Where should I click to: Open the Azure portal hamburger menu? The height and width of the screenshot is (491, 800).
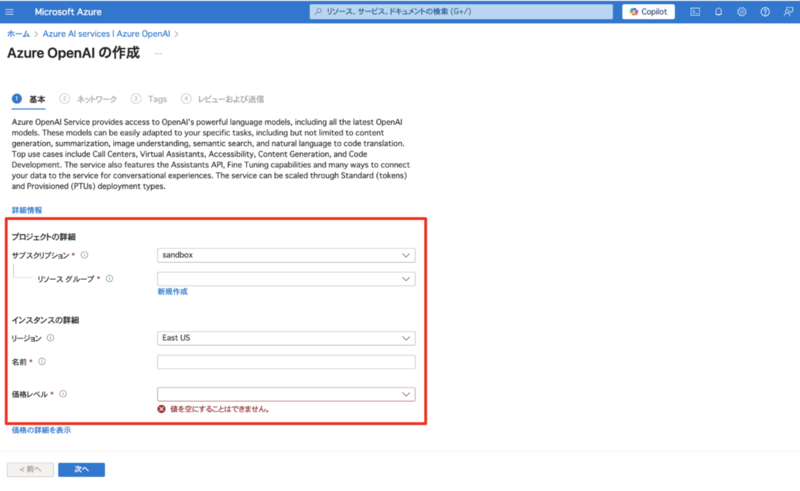tap(9, 12)
